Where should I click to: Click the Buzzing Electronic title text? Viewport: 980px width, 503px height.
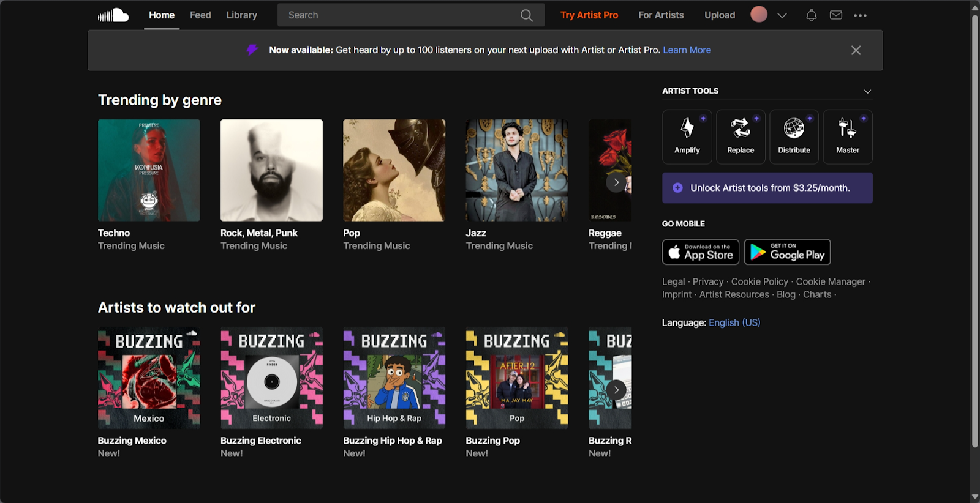click(261, 441)
